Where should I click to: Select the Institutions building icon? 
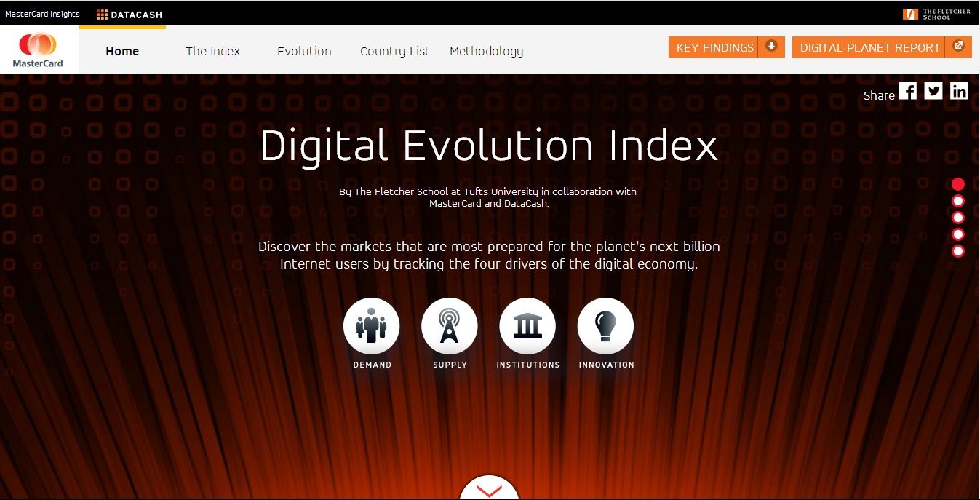[527, 326]
